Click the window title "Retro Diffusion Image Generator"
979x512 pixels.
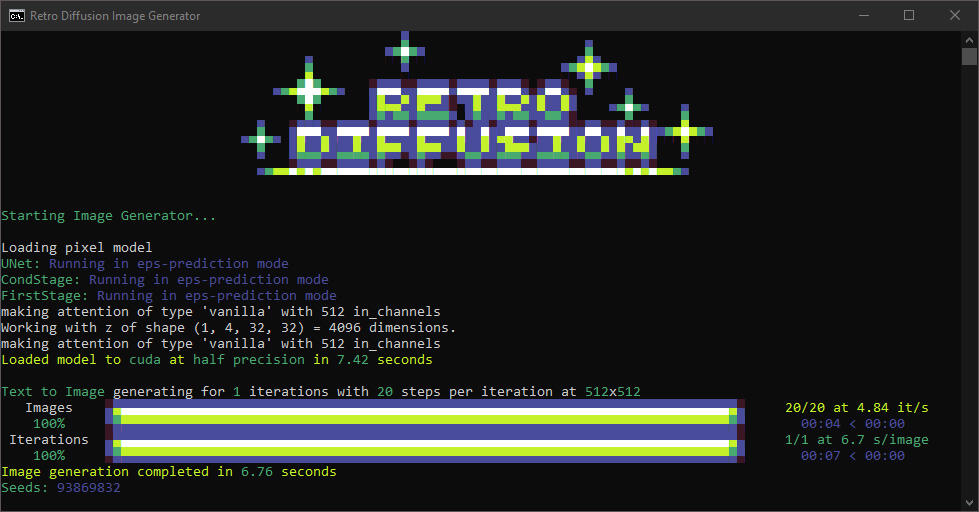tap(115, 15)
